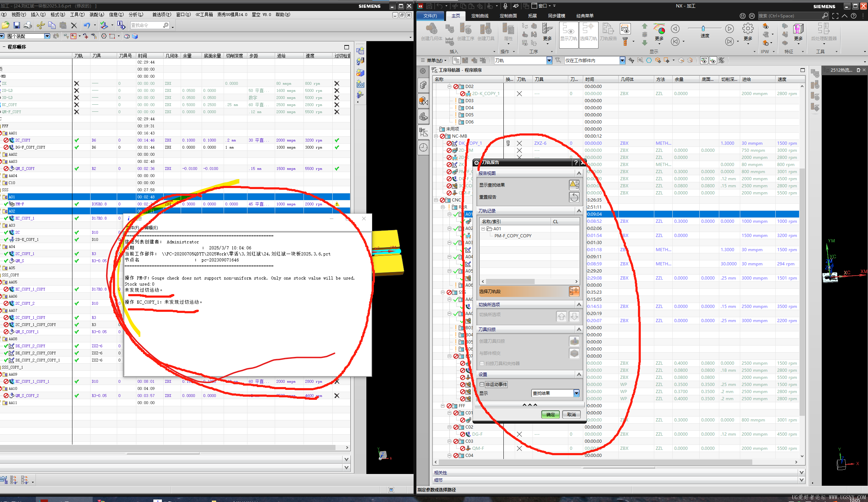Open the Analysis (分析) menu in left window
Viewport: 868px width, 502px height.
[x=136, y=15]
